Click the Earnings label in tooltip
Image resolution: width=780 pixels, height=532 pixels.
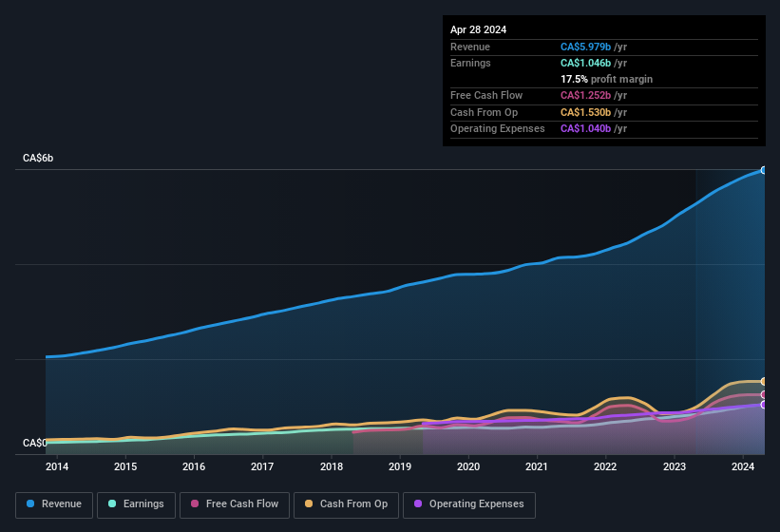(470, 63)
